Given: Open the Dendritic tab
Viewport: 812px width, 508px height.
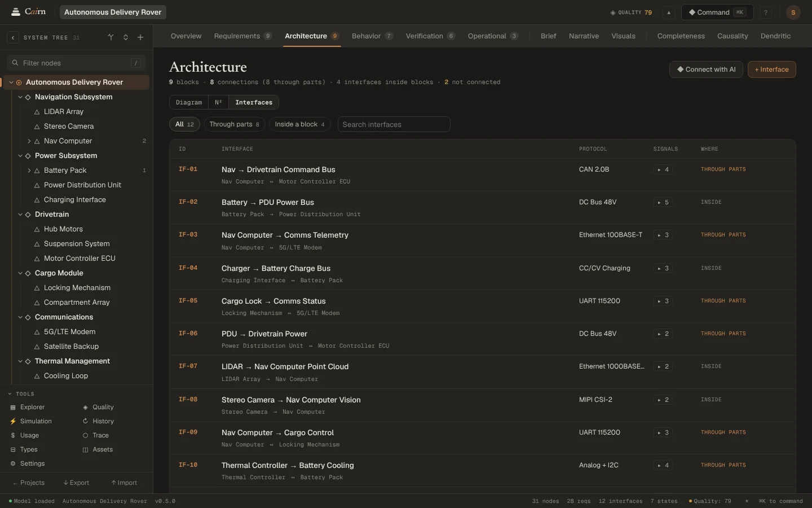Looking at the screenshot, I should pyautogui.click(x=775, y=36).
